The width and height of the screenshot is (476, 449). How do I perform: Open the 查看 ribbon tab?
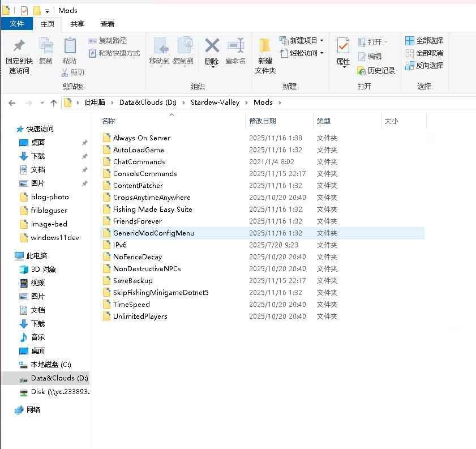click(x=108, y=24)
